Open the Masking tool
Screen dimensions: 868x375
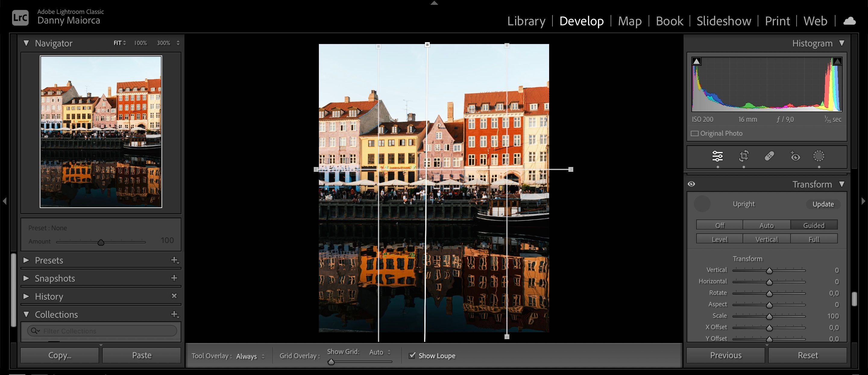(x=819, y=156)
